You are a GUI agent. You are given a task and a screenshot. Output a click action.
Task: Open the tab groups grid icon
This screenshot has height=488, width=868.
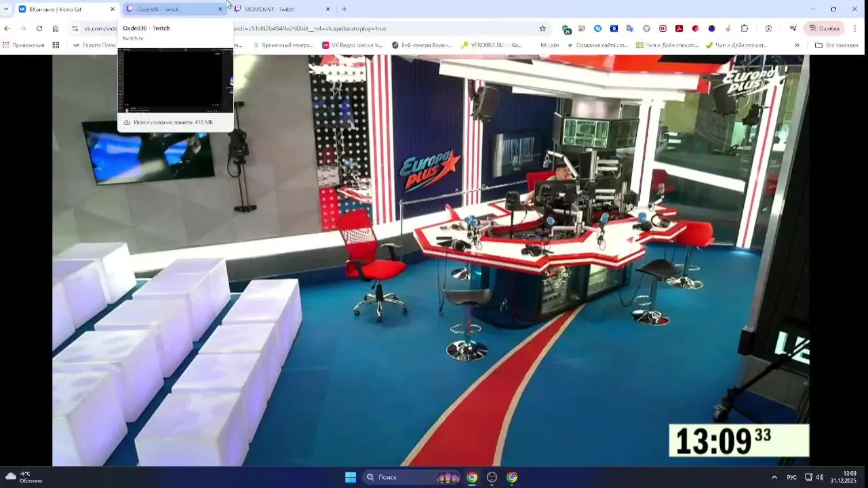56,45
